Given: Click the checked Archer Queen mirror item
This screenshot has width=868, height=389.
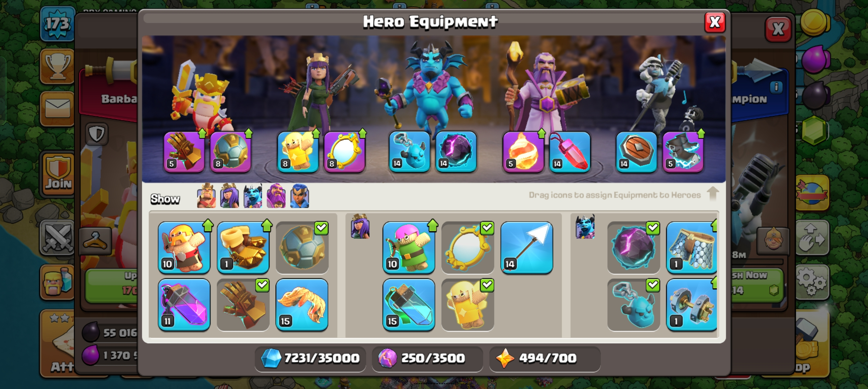Looking at the screenshot, I should [467, 247].
